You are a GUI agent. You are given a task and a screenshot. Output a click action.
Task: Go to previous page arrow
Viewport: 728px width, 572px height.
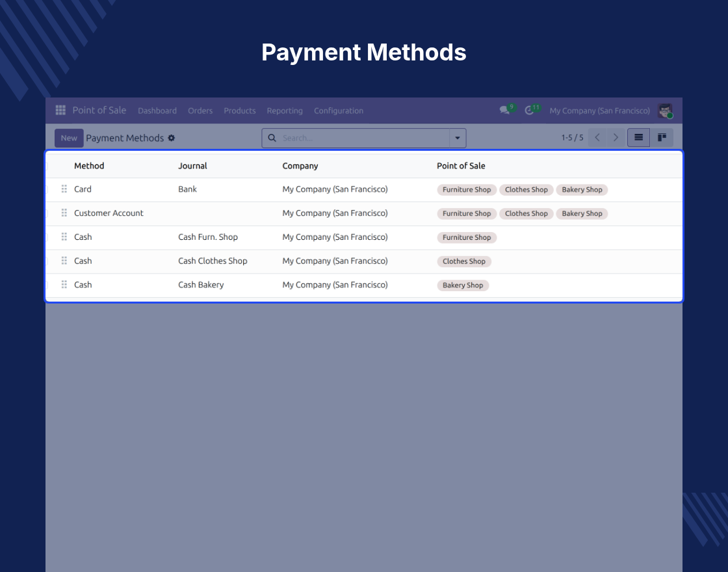click(x=597, y=137)
